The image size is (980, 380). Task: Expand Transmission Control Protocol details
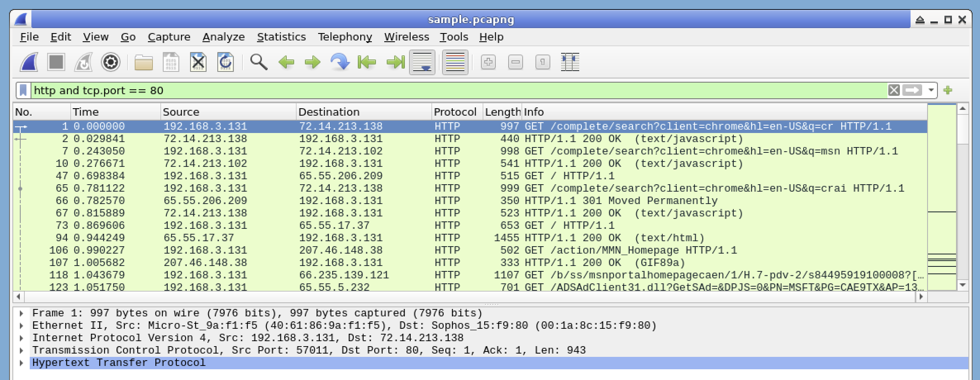(21, 351)
